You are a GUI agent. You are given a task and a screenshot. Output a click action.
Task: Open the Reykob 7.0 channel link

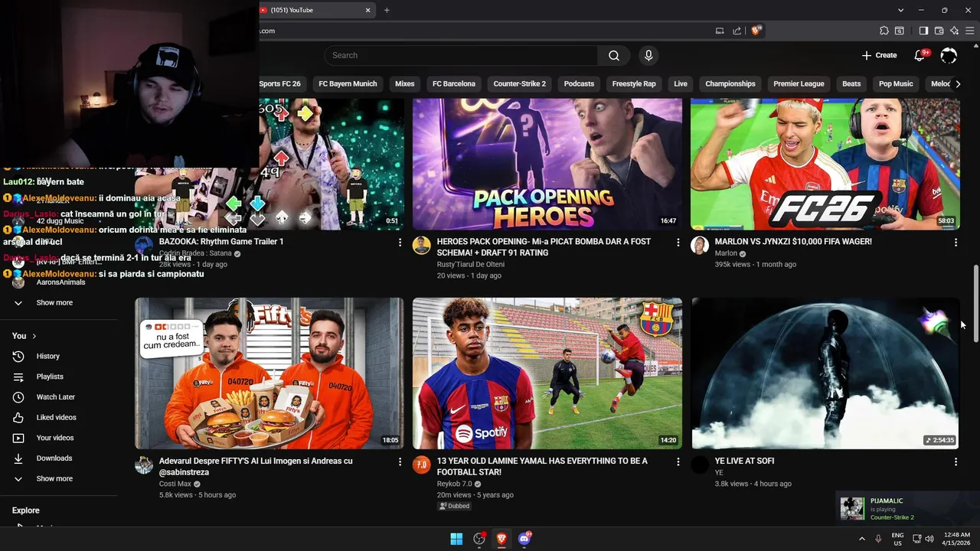[x=454, y=484]
